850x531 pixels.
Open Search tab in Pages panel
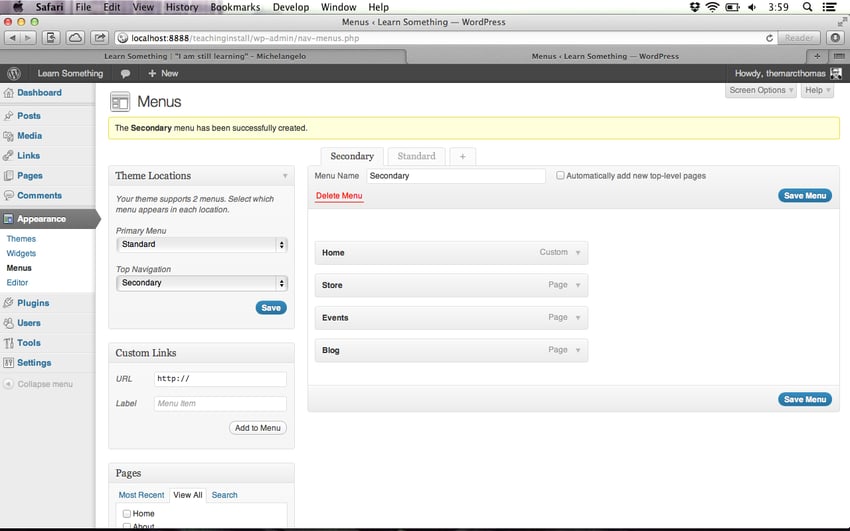coord(224,495)
